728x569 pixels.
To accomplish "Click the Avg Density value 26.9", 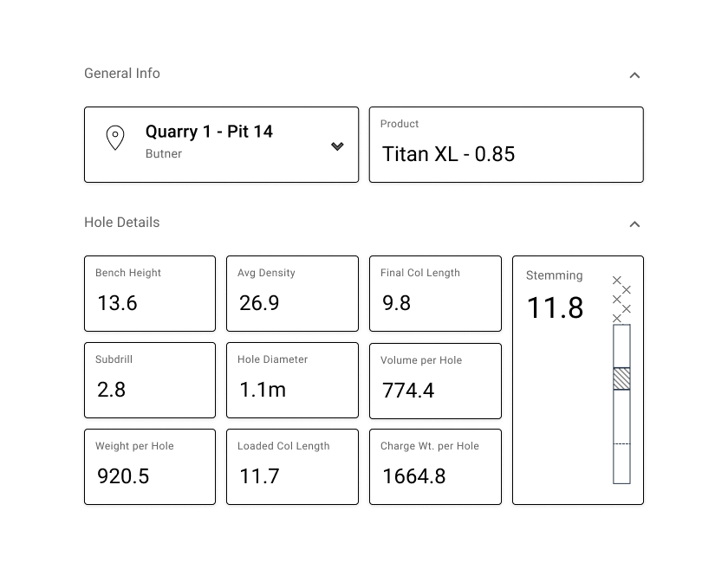I will click(x=259, y=303).
